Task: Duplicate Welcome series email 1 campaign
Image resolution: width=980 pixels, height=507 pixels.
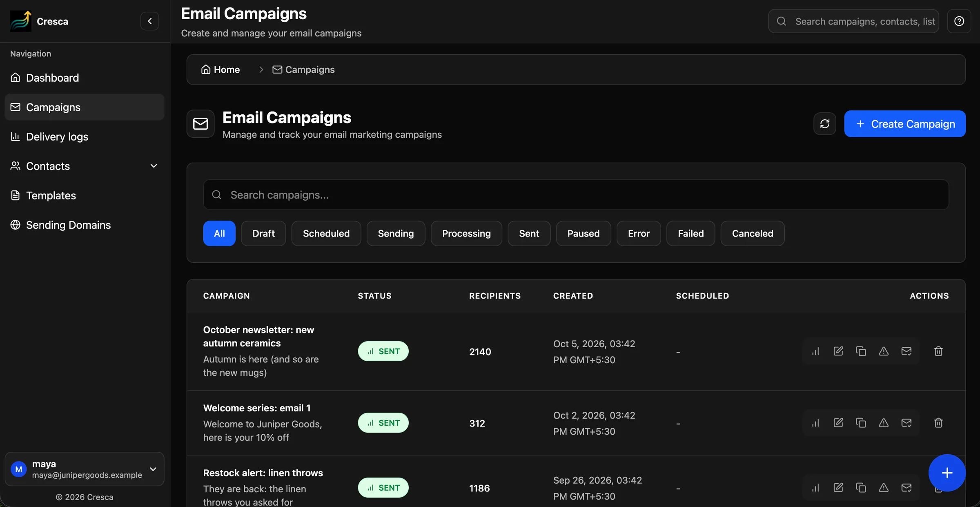Action: 861,423
